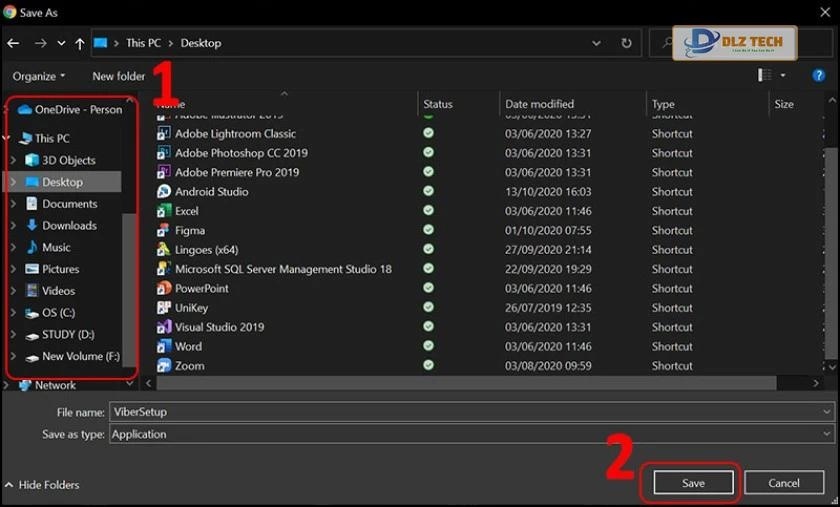Select the Zoom shortcut icon
Viewport: 840px width, 507px height.
164,366
